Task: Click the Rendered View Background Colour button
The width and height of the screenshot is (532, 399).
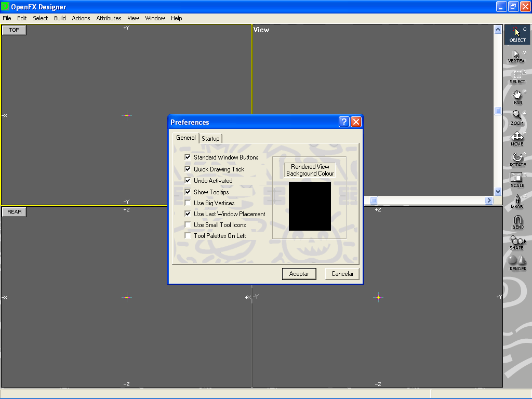Action: [310, 170]
